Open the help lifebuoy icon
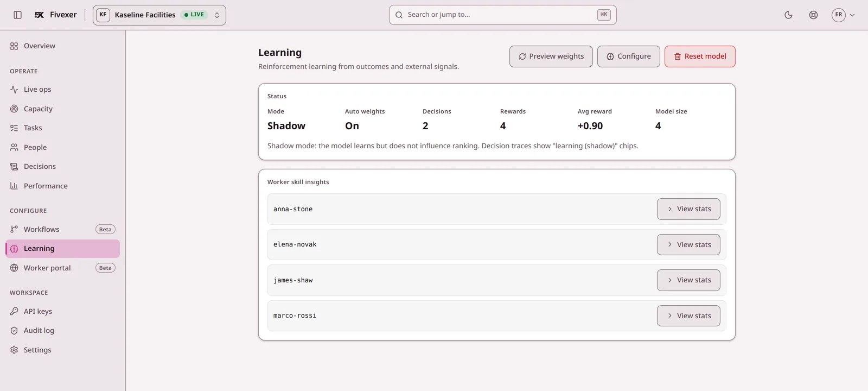The image size is (868, 391). 813,15
